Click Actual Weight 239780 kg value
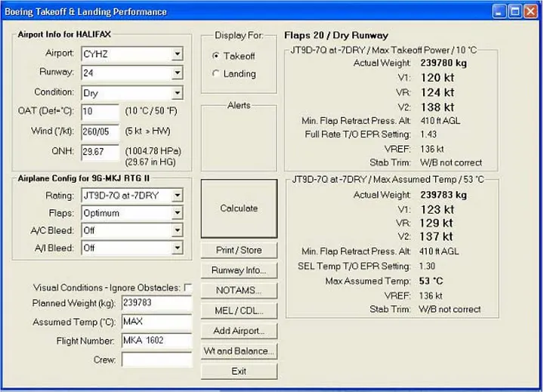 (x=444, y=63)
